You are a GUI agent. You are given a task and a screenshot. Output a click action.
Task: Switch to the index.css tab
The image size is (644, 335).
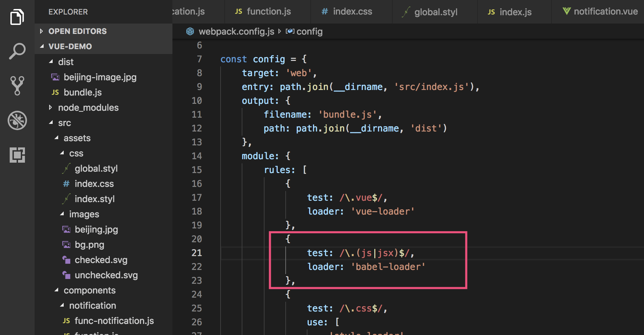352,11
